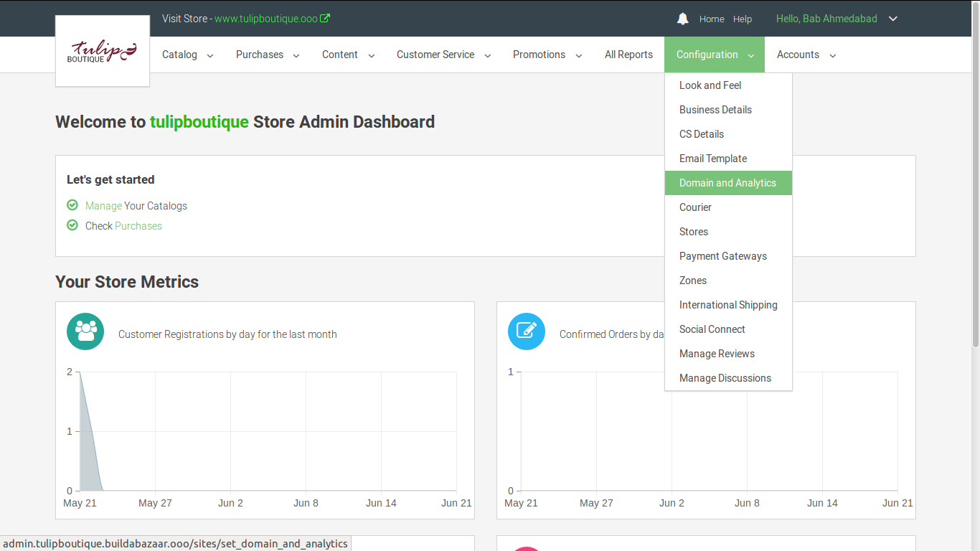This screenshot has height=551, width=980.
Task: Click the 'Let's get started' heading
Action: (110, 179)
